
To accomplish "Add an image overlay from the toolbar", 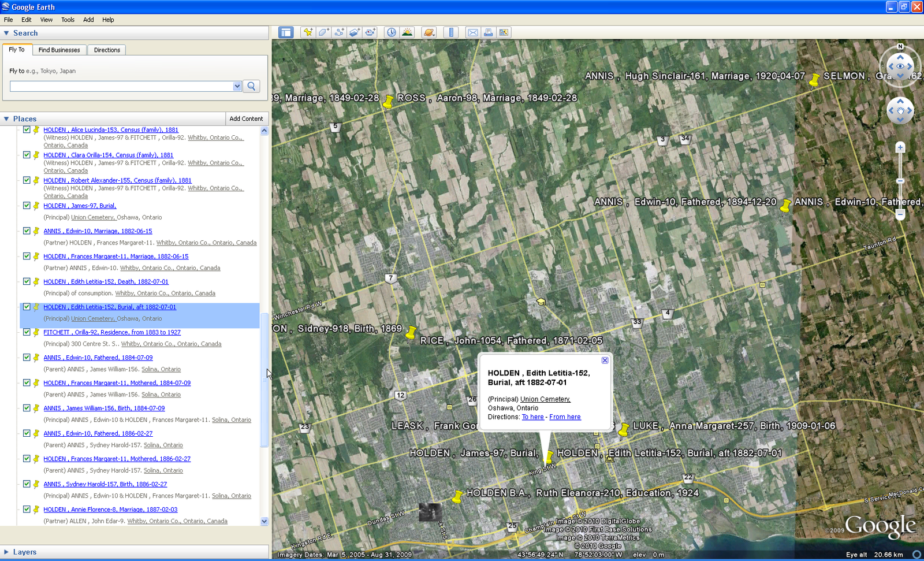I will click(355, 32).
